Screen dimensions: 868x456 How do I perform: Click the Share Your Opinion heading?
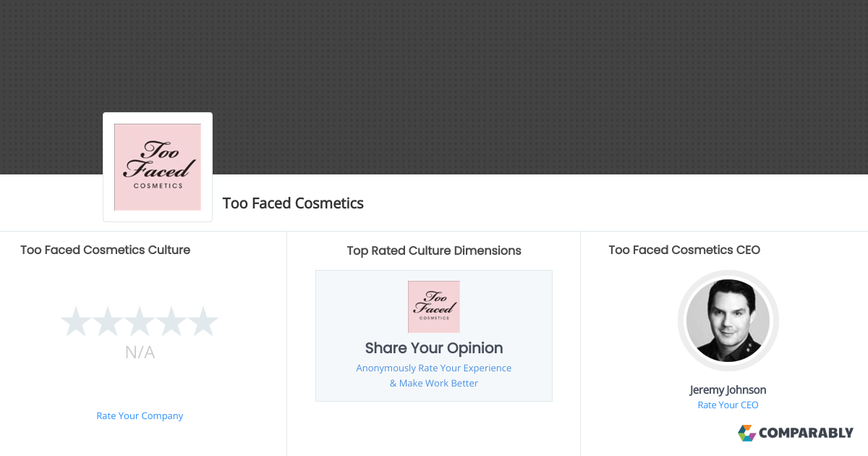coord(434,348)
